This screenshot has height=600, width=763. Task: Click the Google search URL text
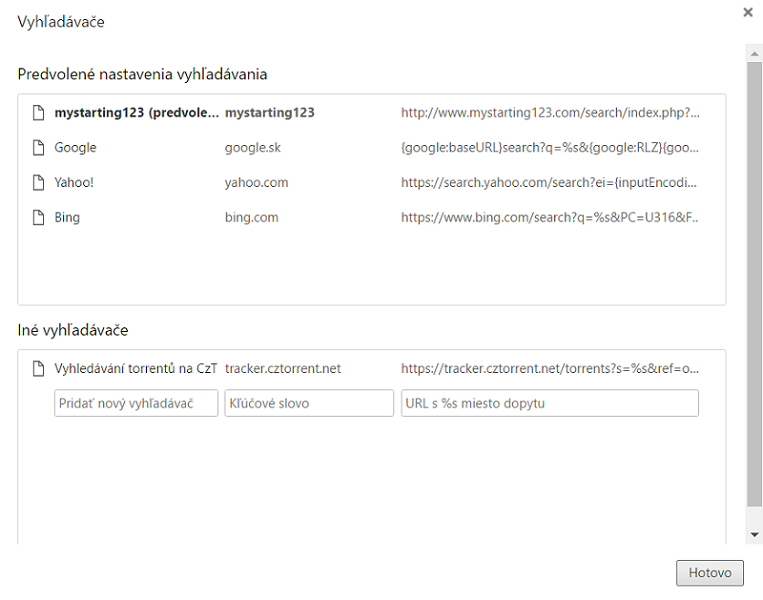(550, 148)
